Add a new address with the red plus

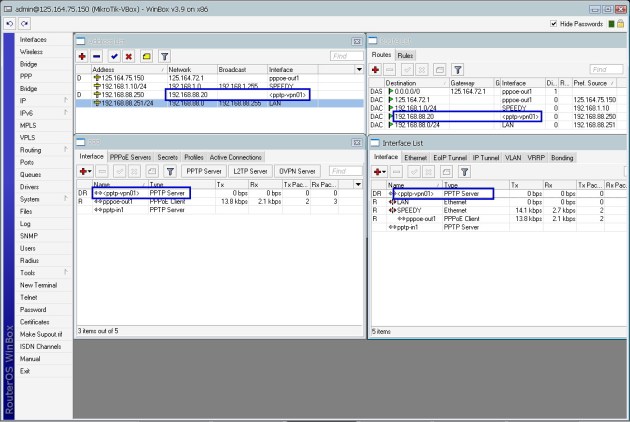pyautogui.click(x=82, y=56)
